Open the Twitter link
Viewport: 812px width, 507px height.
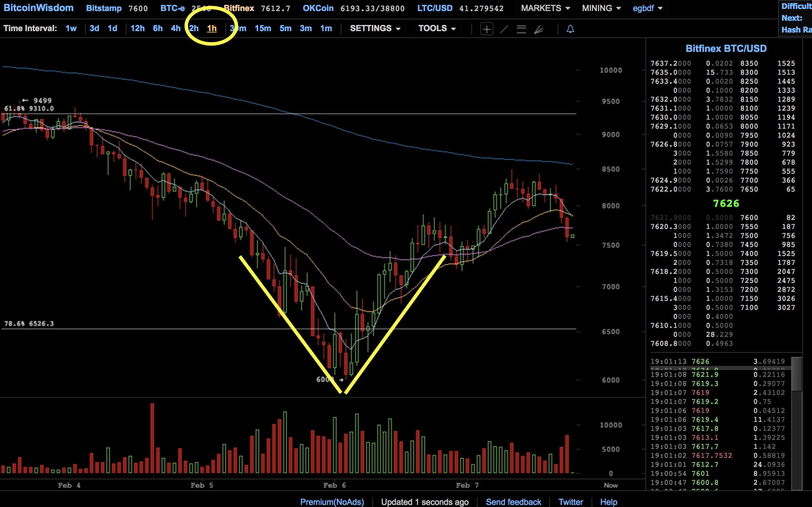[571, 502]
